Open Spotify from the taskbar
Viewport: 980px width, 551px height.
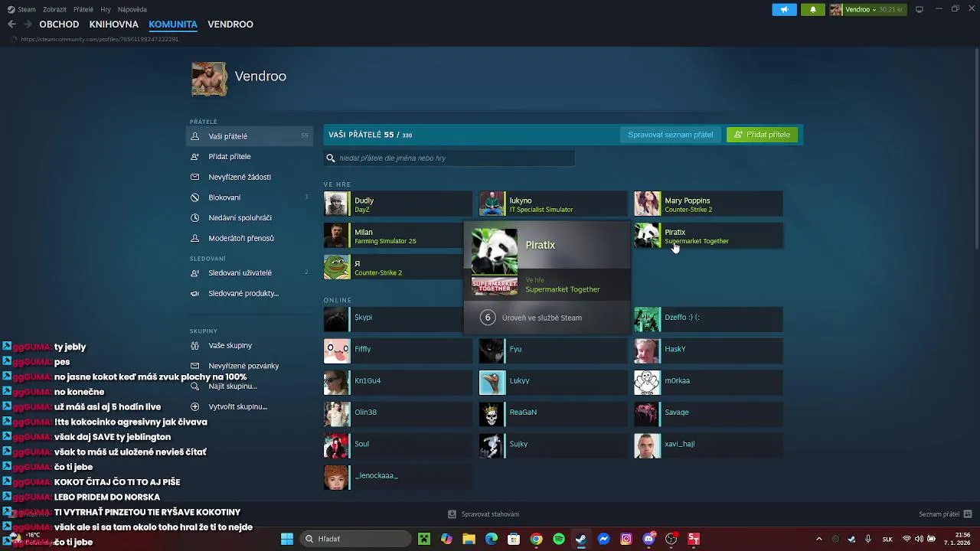click(559, 539)
